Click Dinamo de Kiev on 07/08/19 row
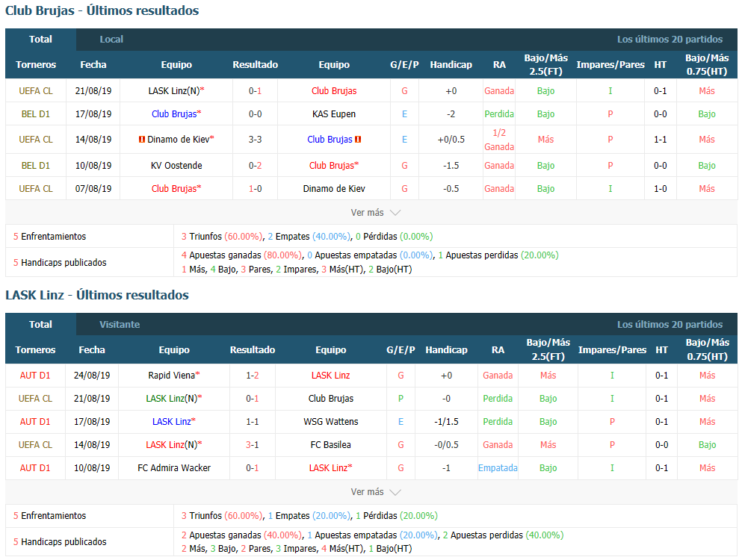 coord(333,189)
